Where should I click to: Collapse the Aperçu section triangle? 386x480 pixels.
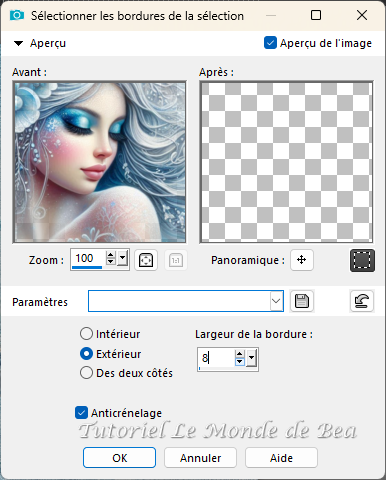coord(18,43)
